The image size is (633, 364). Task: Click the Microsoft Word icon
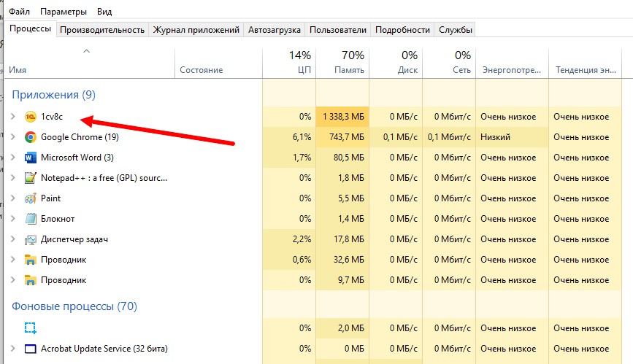pyautogui.click(x=31, y=158)
